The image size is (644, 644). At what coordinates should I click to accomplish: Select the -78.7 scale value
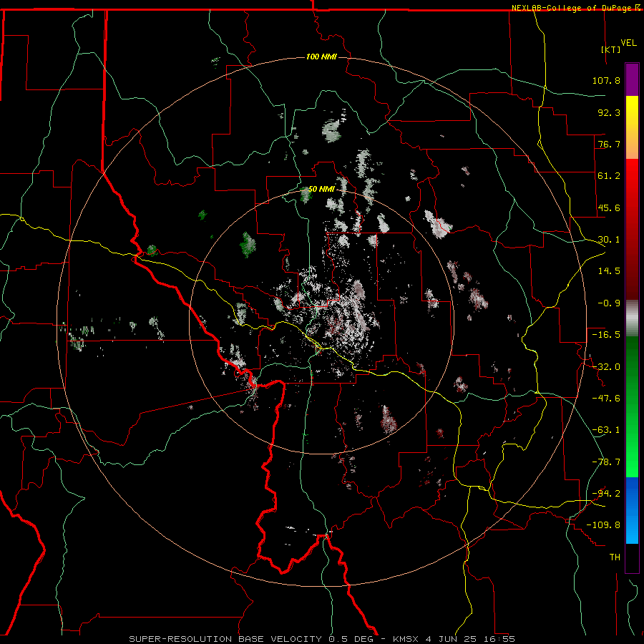click(x=606, y=462)
